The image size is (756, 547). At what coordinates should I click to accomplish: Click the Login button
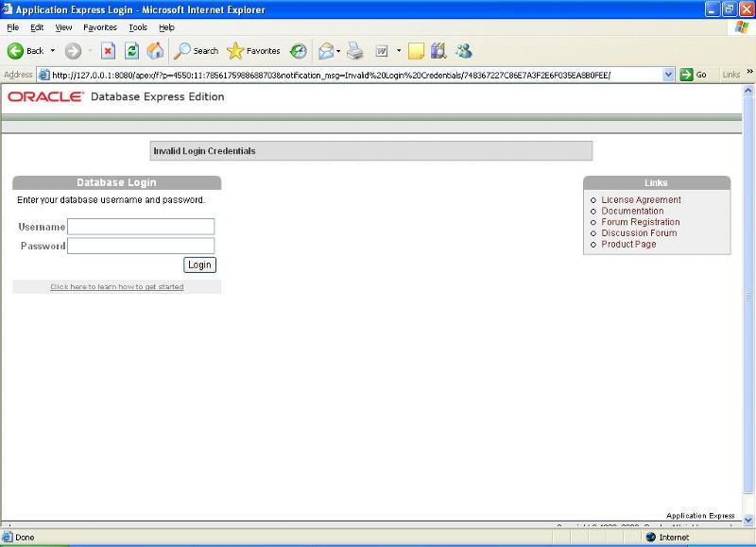[x=199, y=265]
